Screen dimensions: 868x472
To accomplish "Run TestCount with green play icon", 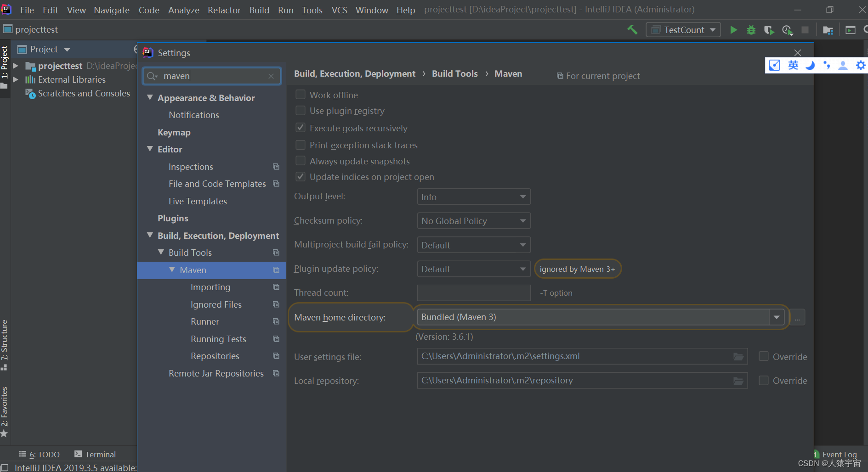I will point(733,30).
